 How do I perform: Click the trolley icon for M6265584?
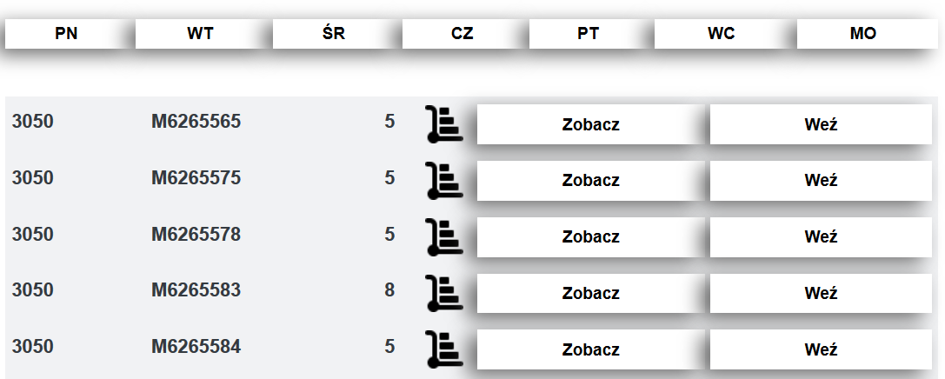click(x=444, y=349)
